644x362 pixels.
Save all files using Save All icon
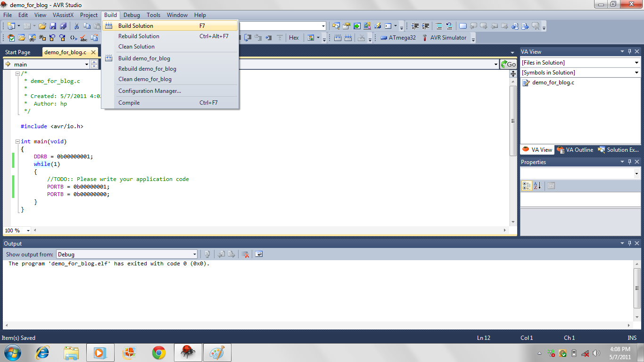62,26
